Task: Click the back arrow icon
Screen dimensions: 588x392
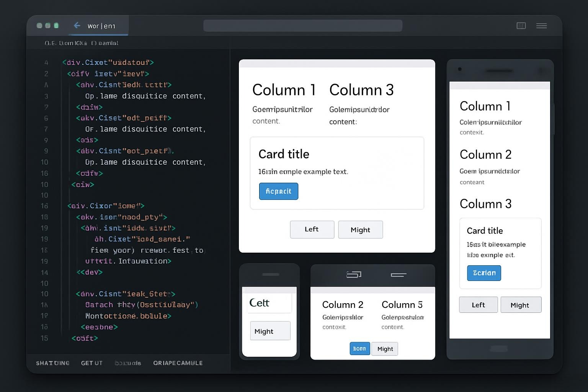Action: [x=77, y=25]
